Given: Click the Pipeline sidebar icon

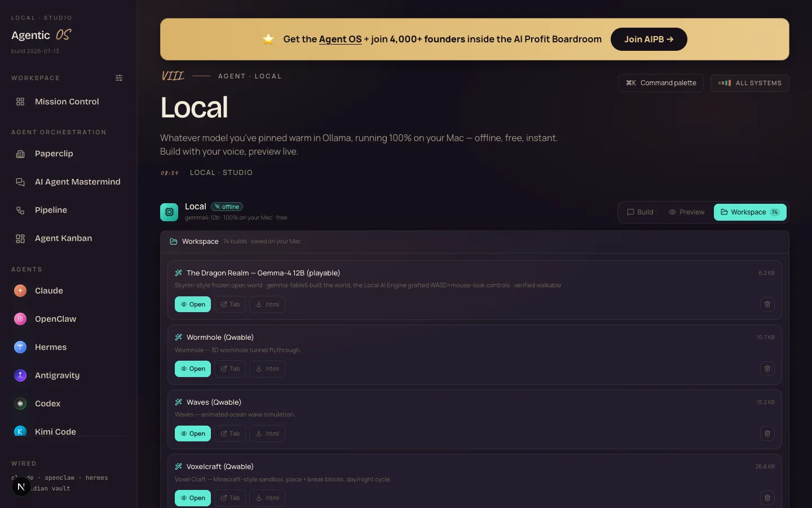Looking at the screenshot, I should click(x=20, y=210).
